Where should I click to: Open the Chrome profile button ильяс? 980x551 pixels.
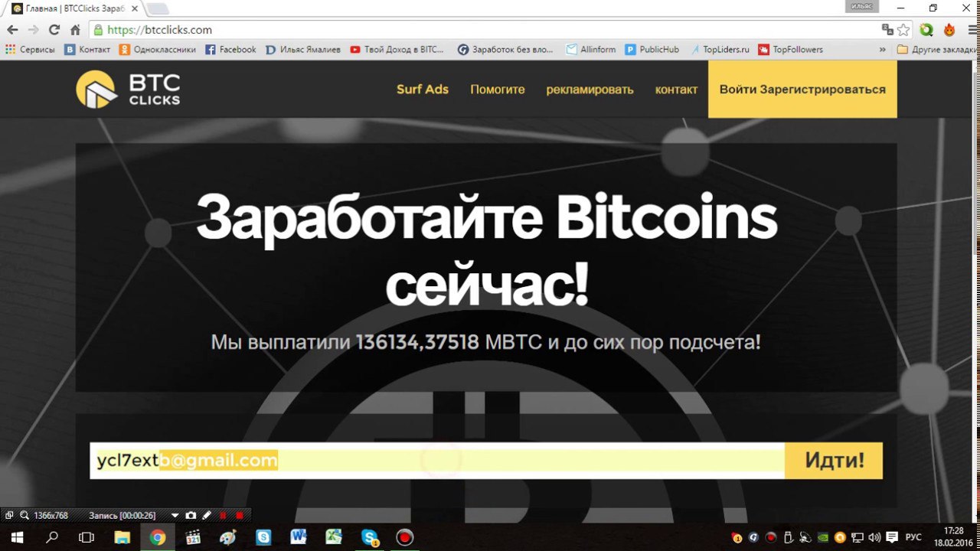click(x=861, y=6)
